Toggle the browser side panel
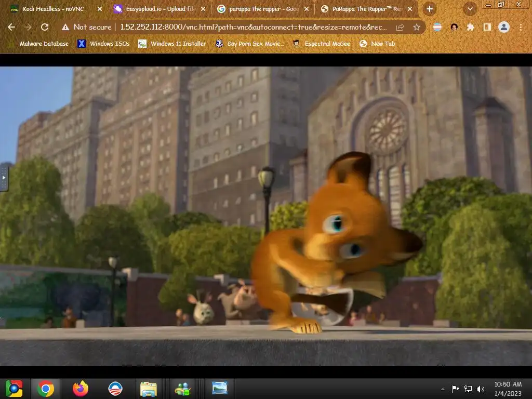The image size is (532, 399). click(x=487, y=27)
